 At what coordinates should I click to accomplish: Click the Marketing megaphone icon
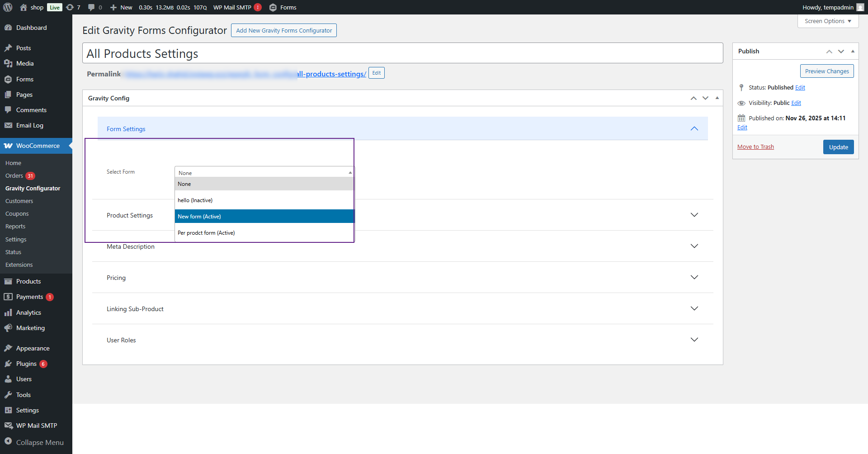click(x=8, y=328)
